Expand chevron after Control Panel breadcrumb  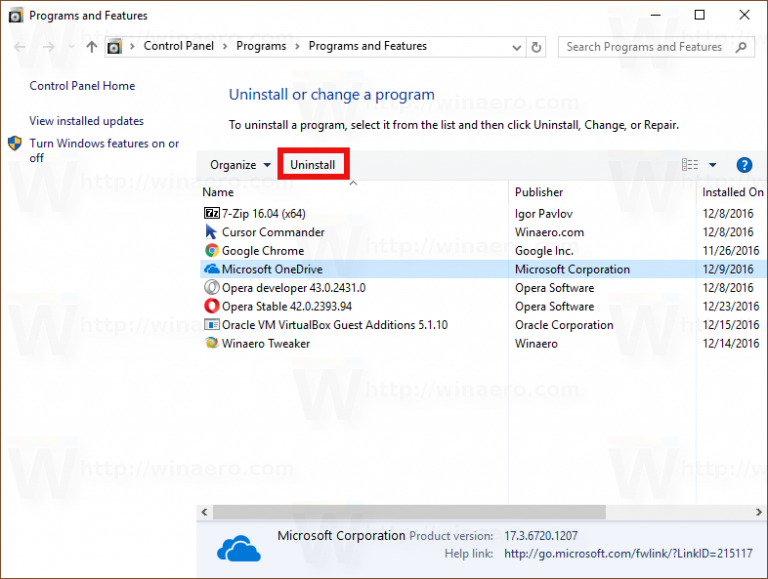(225, 47)
